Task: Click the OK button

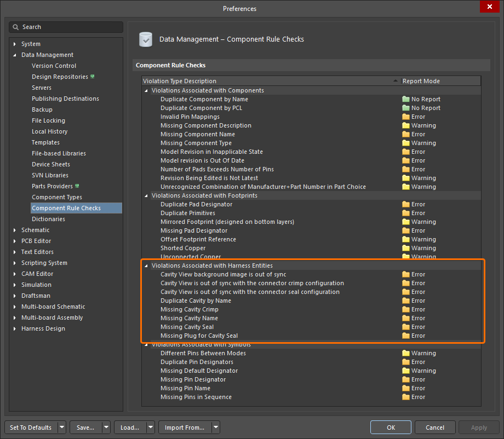Action: point(391,428)
